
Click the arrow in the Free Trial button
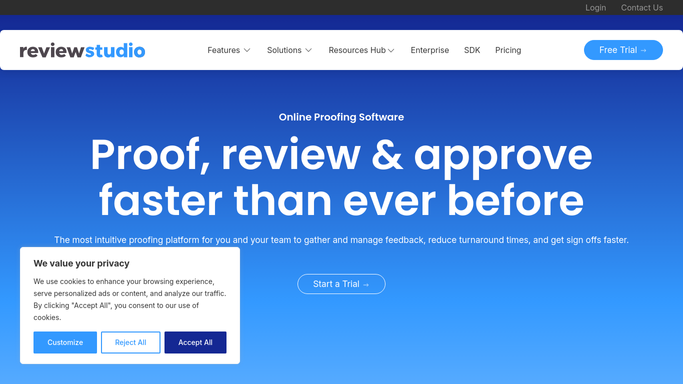click(x=644, y=51)
